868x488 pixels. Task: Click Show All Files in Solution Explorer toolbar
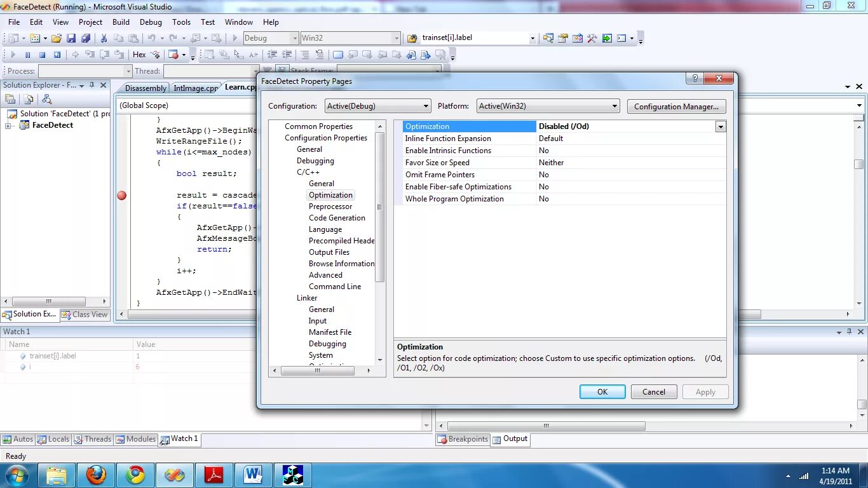point(29,99)
